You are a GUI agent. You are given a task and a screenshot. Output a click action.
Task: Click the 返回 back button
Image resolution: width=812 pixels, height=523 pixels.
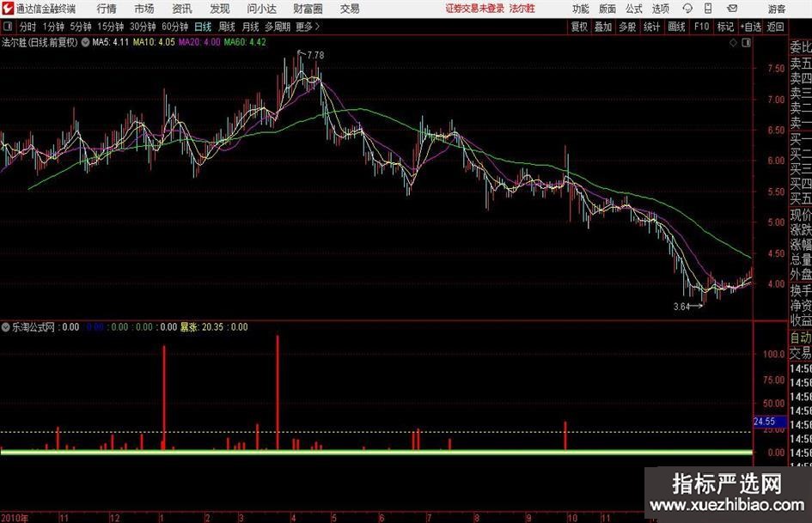(x=776, y=27)
